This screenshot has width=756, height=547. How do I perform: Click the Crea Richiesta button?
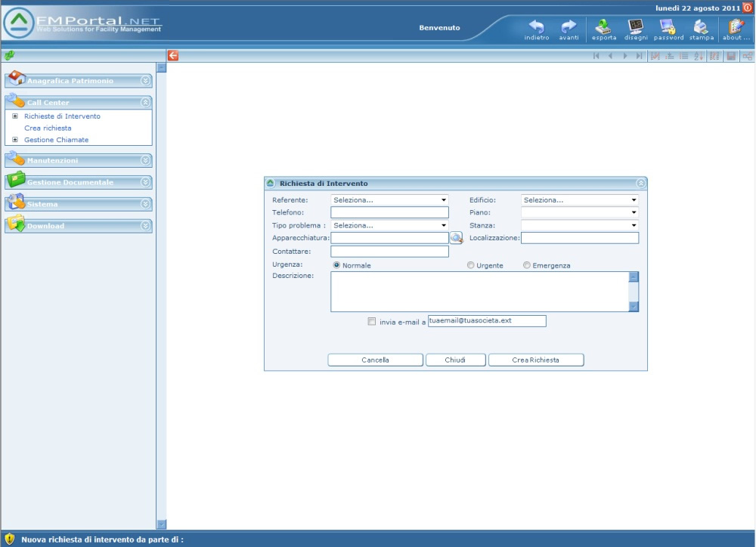coord(536,360)
